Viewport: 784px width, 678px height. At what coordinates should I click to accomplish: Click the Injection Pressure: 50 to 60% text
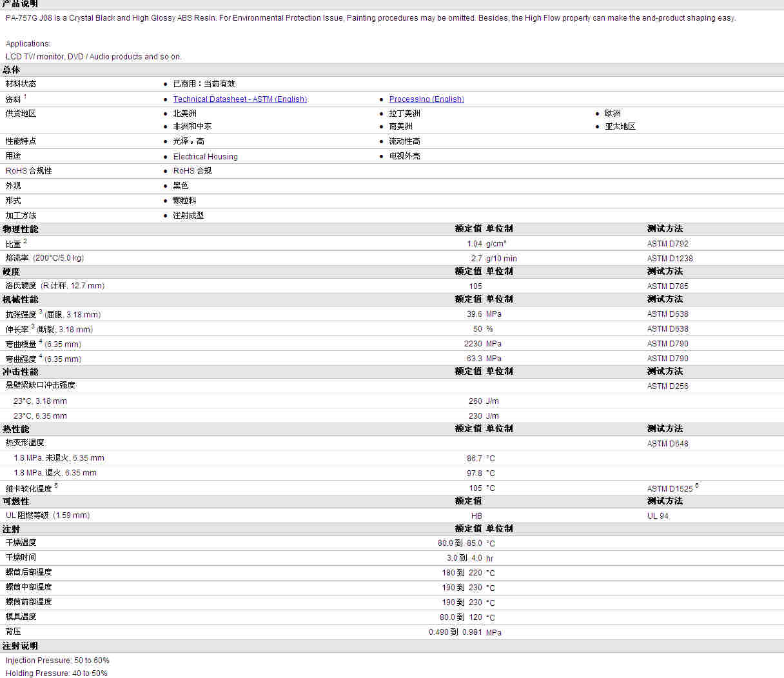[x=57, y=661]
